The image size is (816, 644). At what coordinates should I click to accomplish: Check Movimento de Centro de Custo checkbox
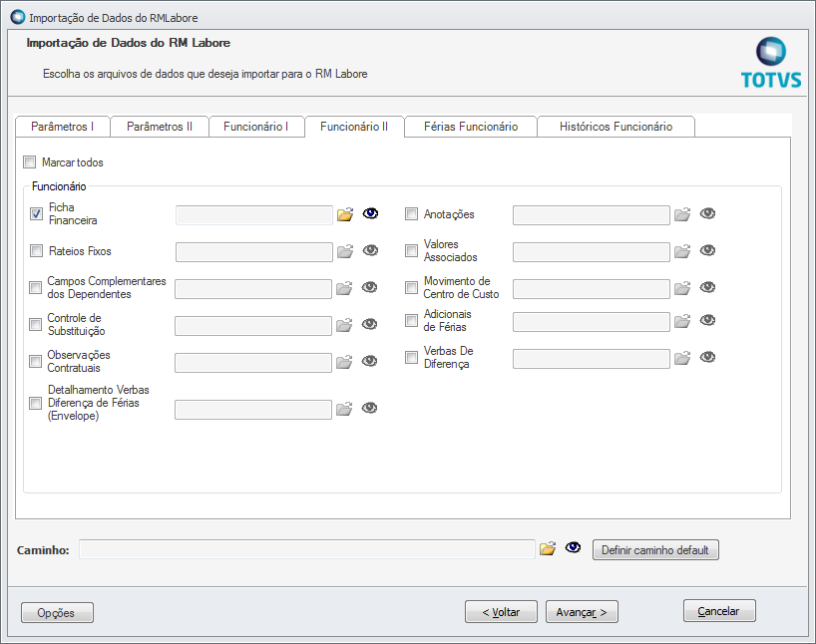411,288
